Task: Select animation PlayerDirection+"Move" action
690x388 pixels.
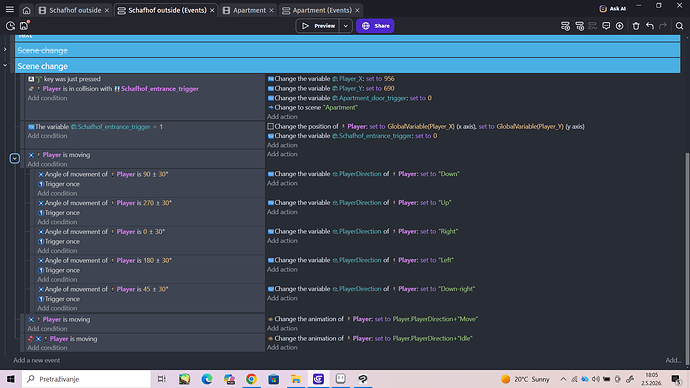Action: 372,319
